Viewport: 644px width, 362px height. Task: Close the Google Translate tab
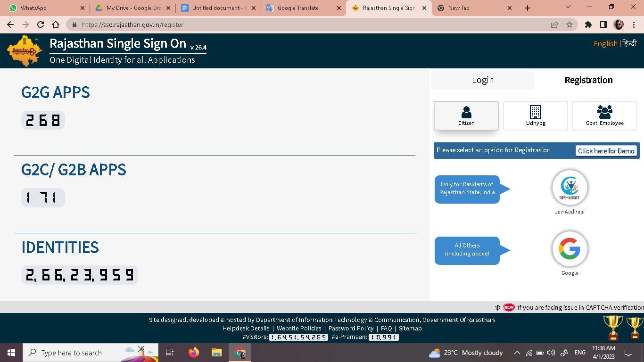(x=339, y=8)
